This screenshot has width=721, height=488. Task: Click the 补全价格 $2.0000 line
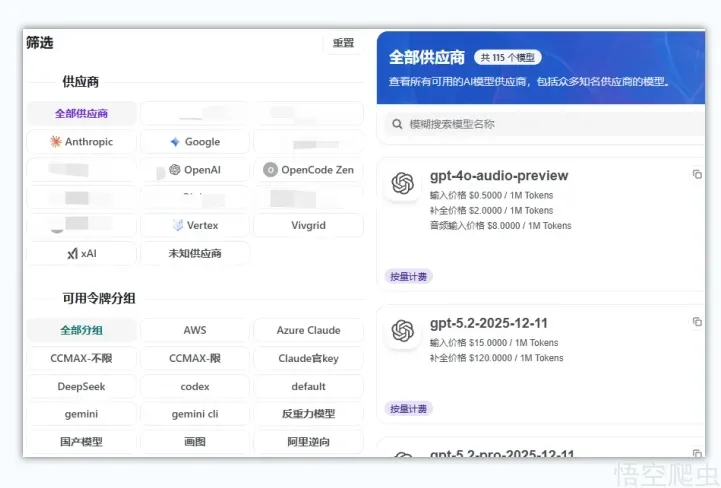[491, 211]
